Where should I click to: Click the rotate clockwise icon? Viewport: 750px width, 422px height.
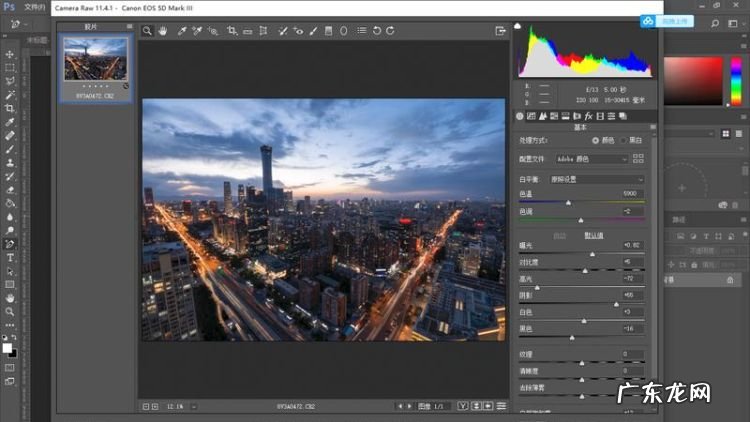tap(390, 31)
